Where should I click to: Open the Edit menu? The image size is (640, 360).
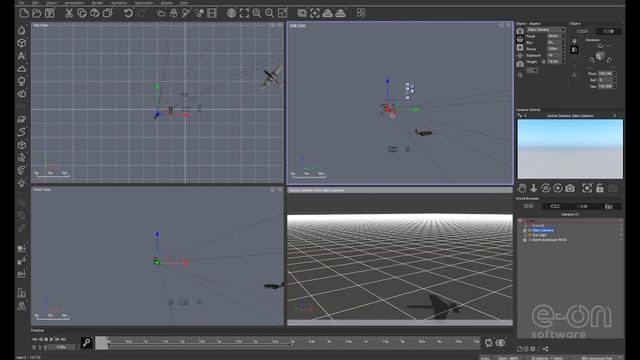(36, 3)
